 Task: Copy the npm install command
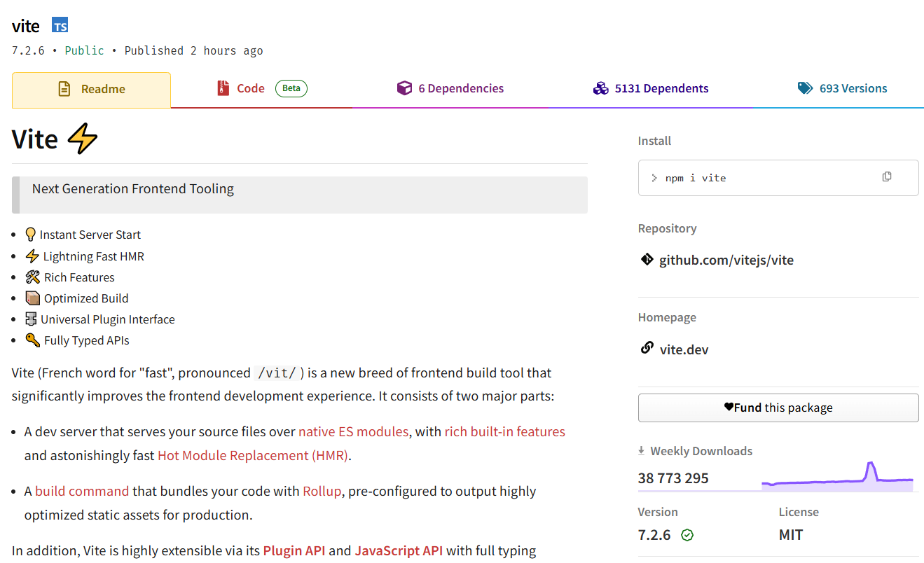887,177
